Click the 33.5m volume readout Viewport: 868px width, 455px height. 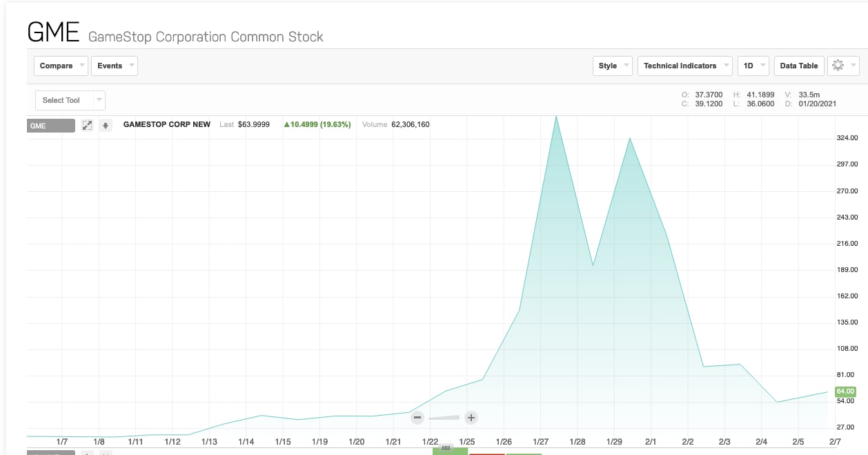point(809,95)
